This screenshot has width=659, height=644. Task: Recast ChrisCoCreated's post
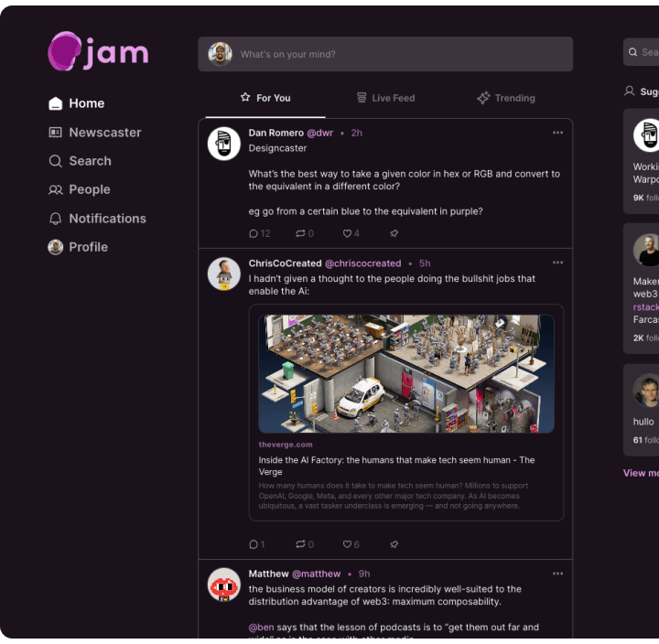(305, 544)
